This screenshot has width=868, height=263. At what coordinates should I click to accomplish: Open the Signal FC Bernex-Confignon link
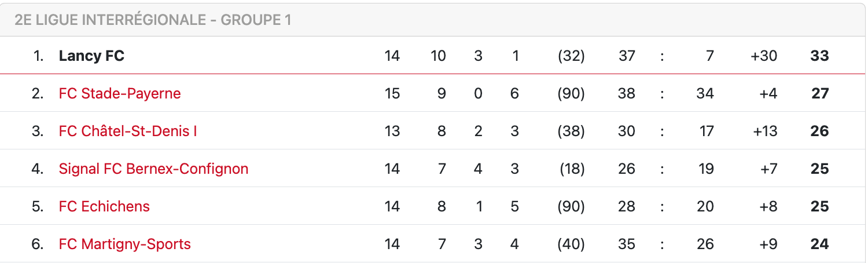click(153, 169)
